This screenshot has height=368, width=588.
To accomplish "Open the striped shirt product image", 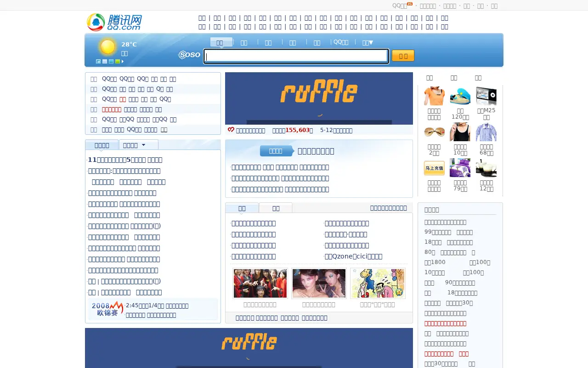I will point(486,132).
